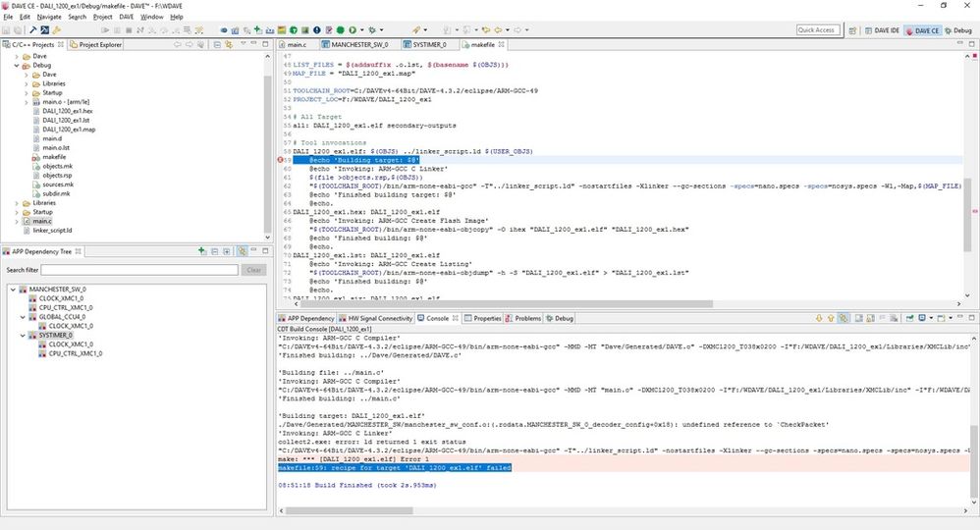Select linker_script.ld in project tree
The width and height of the screenshot is (980, 530).
52,231
